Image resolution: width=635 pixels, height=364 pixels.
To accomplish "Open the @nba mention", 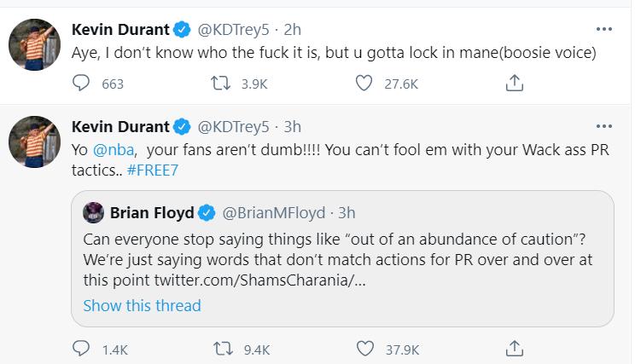I will [111, 149].
